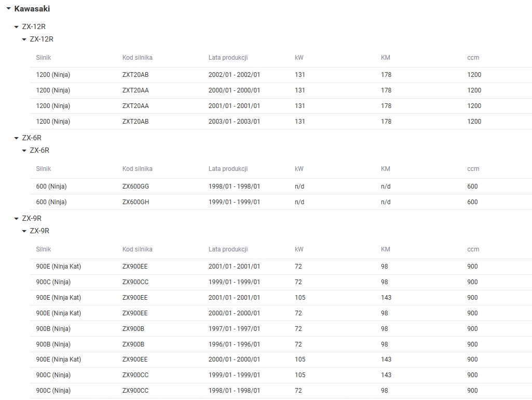
Task: Click 105 kW in the 2001/01 ZX900EE row
Action: pos(300,298)
